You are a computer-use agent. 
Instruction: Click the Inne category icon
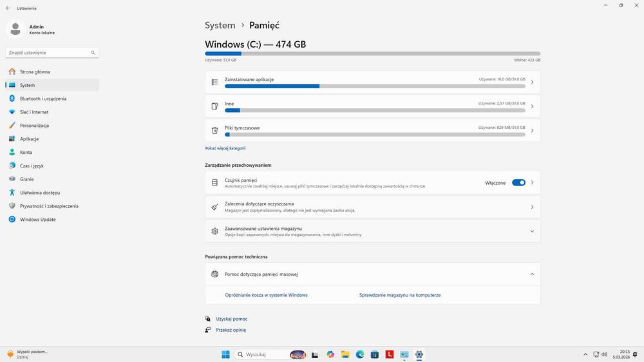pos(214,106)
